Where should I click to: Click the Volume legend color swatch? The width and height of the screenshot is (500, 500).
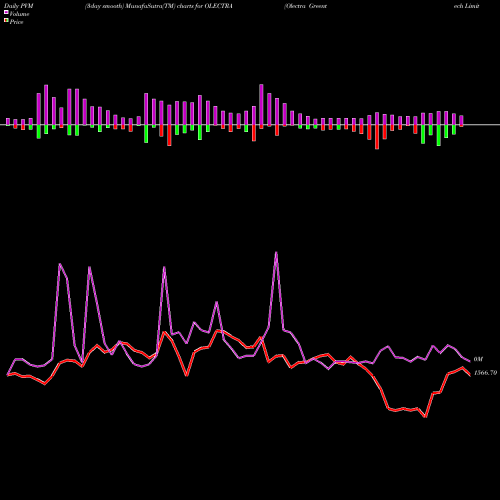(6, 12)
